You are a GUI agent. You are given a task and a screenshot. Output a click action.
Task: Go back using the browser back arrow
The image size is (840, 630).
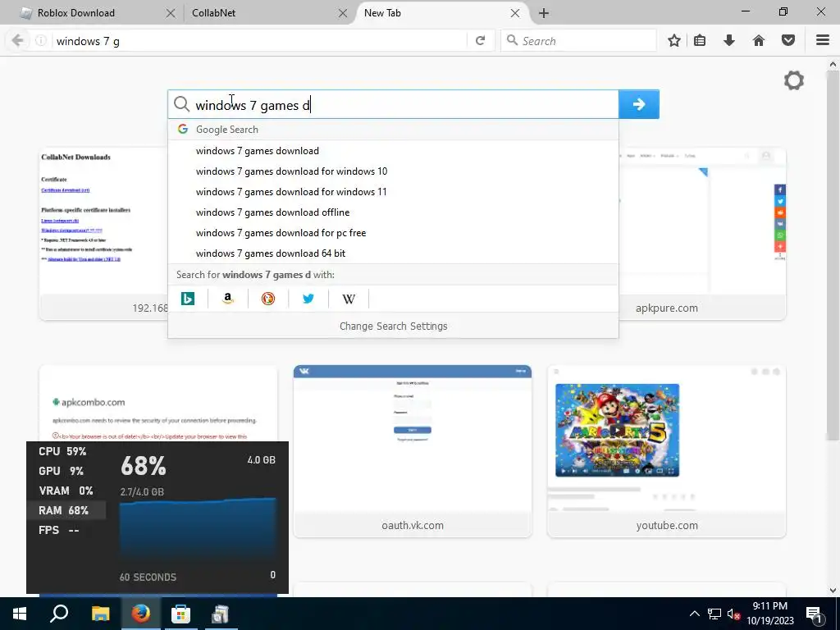point(17,41)
